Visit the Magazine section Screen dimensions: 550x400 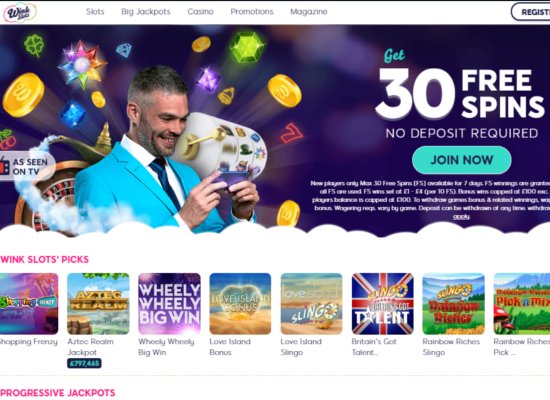coord(309,12)
